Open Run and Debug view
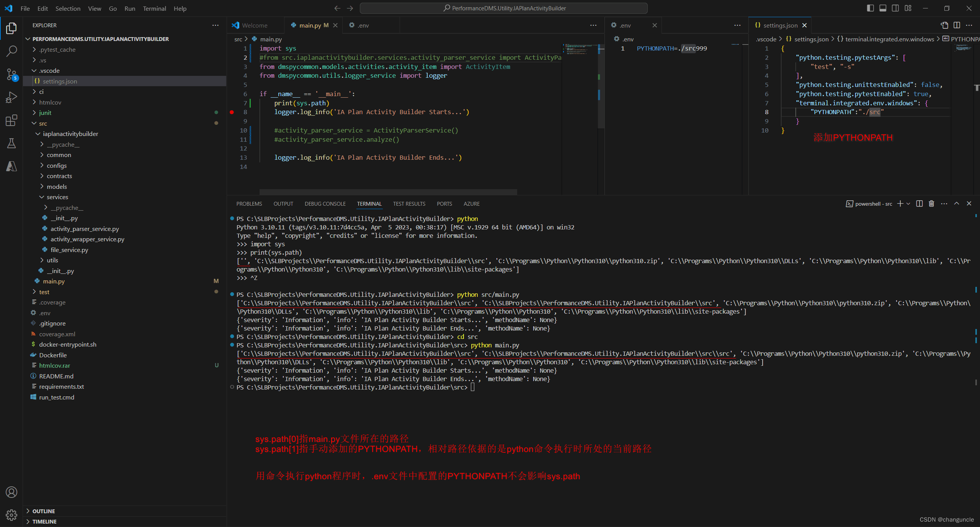 pyautogui.click(x=11, y=97)
